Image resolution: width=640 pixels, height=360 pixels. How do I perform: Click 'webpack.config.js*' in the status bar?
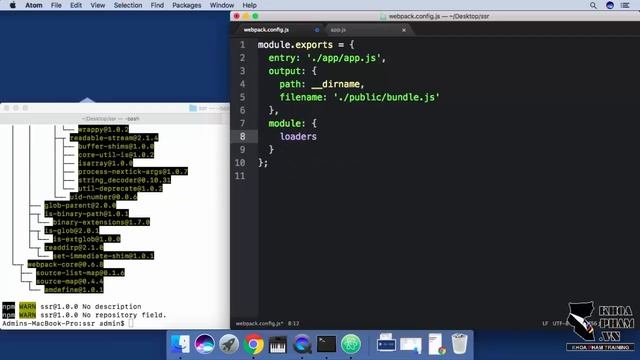click(259, 324)
